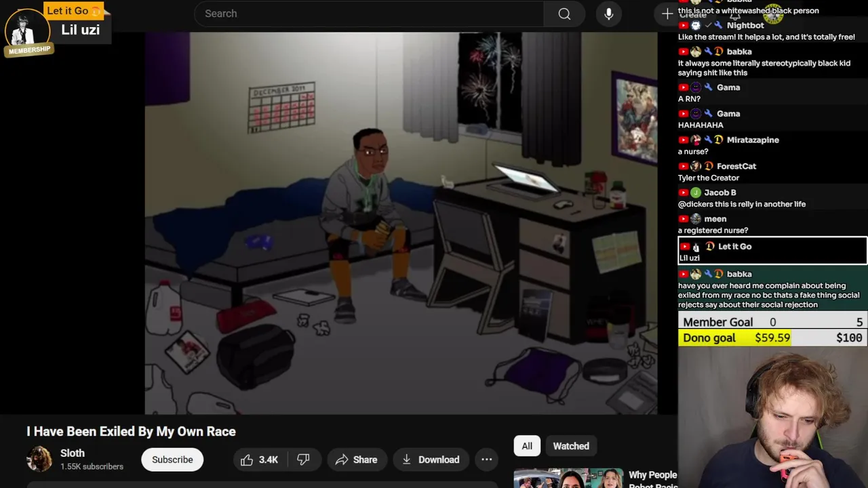
Task: Click the HAHAHAHA chat message
Action: (701, 125)
